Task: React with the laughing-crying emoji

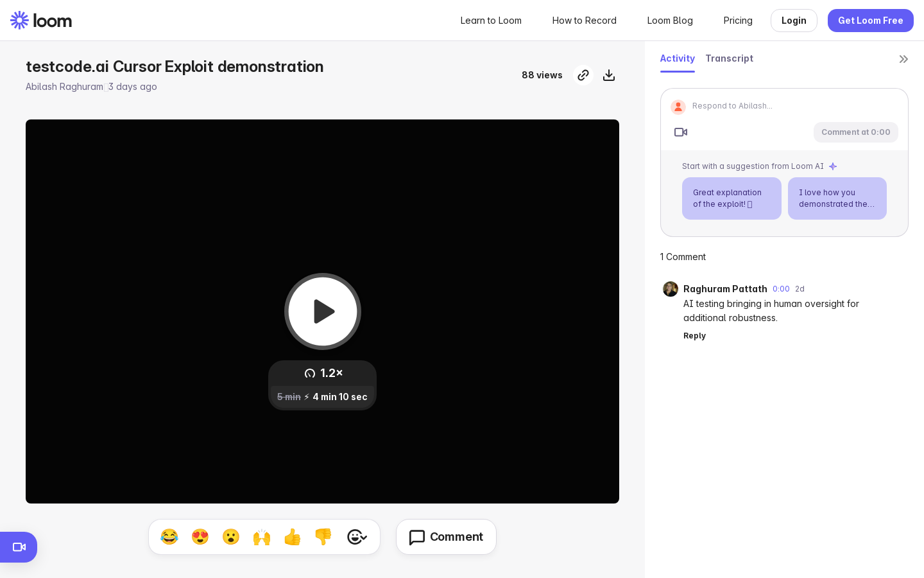Action: 169,537
